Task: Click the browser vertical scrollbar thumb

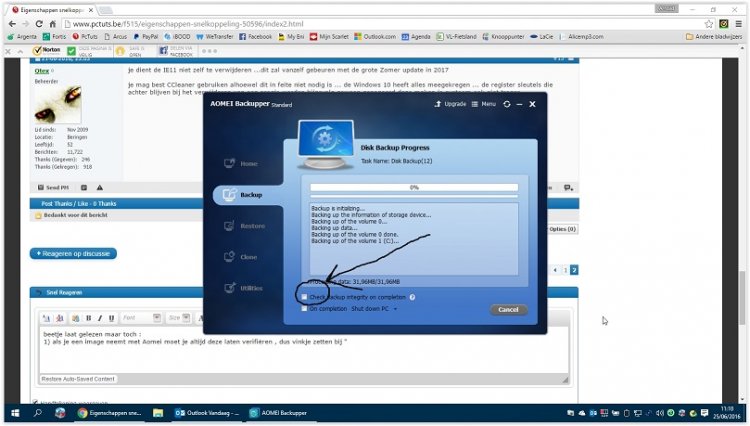Action: click(742, 297)
